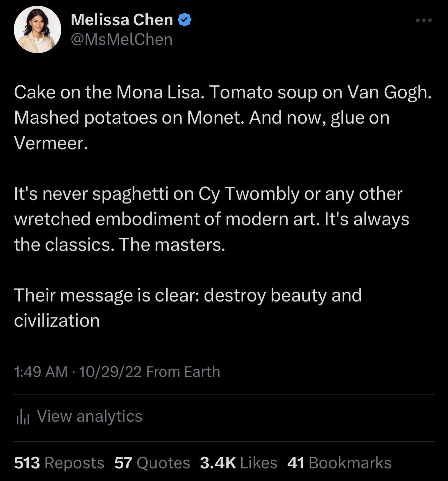
Task: Visit the @MsMelChen handle
Action: pos(122,39)
